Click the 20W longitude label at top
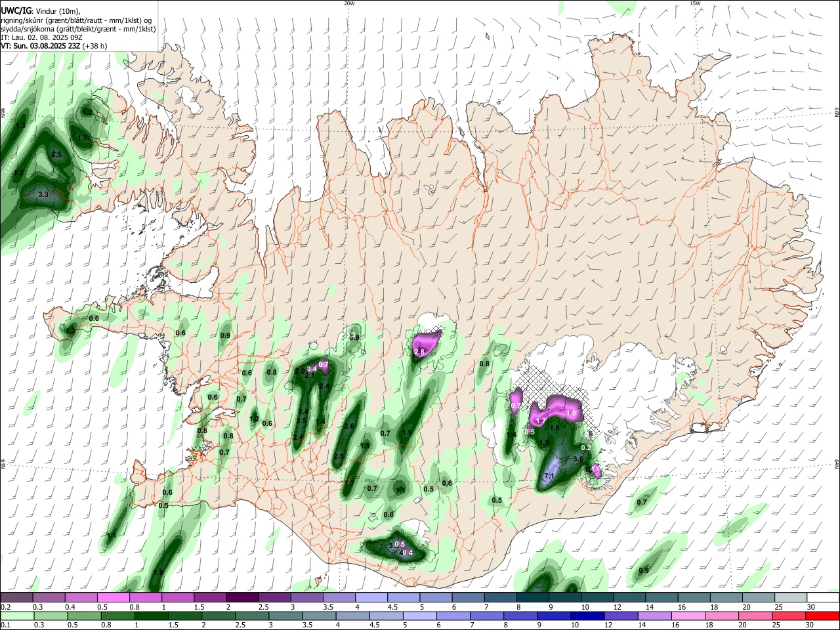This screenshot has width=840, height=630. pyautogui.click(x=349, y=3)
